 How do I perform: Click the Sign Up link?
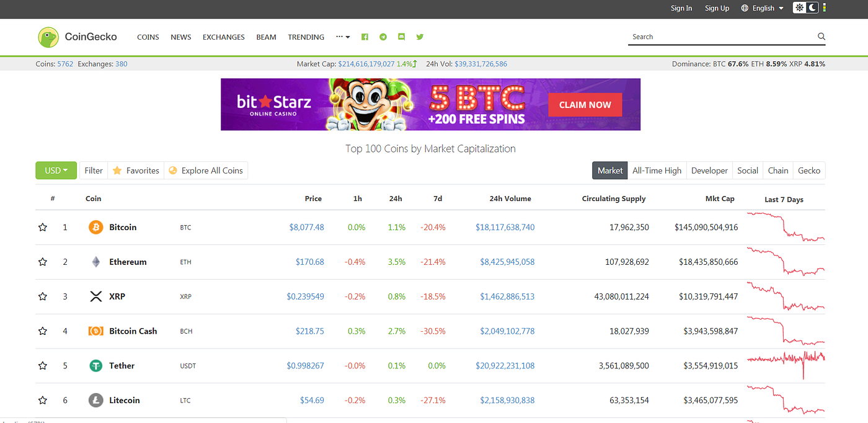(717, 8)
